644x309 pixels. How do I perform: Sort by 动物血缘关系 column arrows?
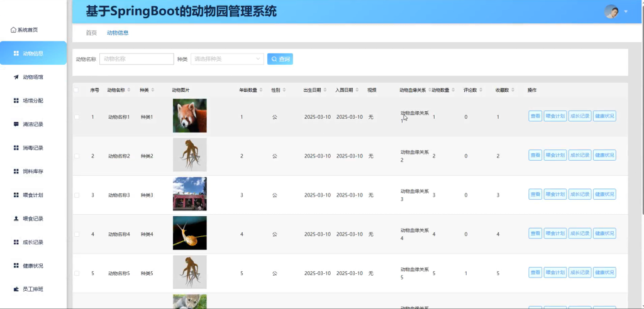click(430, 90)
